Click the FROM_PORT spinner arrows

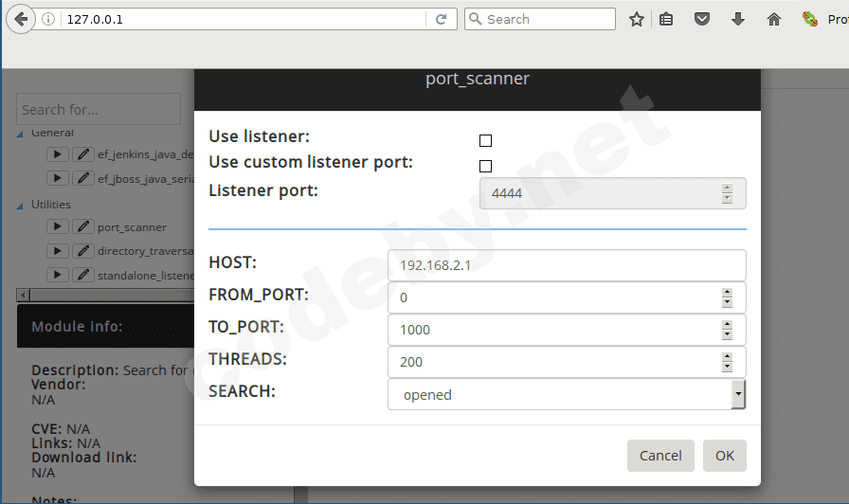pyautogui.click(x=727, y=297)
